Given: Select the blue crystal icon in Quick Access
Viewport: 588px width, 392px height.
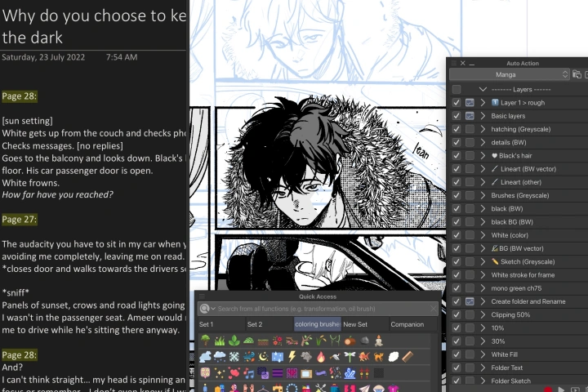Looking at the screenshot, I should click(350, 373).
